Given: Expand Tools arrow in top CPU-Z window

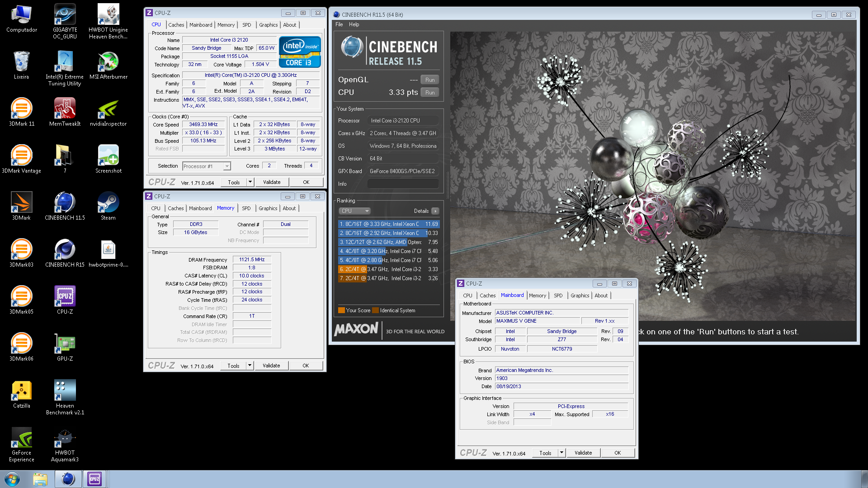Looking at the screenshot, I should point(250,182).
